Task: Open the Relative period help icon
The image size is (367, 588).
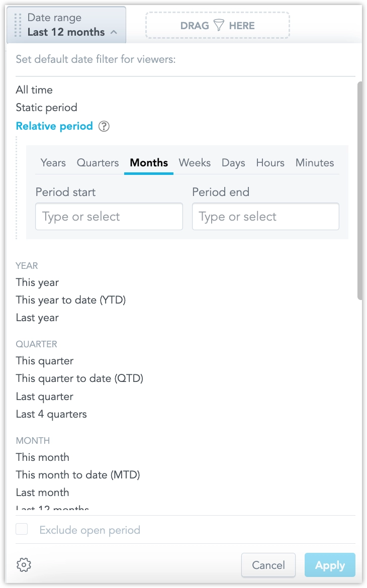Action: (x=104, y=126)
